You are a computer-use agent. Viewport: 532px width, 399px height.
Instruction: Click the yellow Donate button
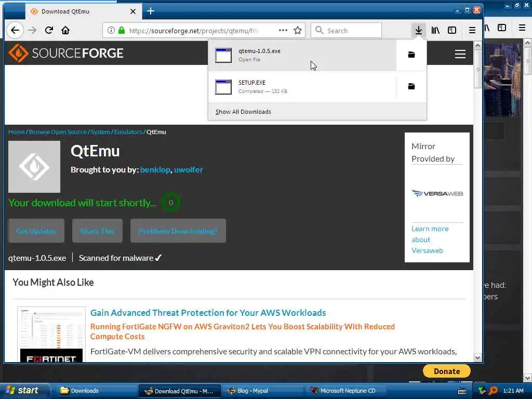[x=446, y=371]
